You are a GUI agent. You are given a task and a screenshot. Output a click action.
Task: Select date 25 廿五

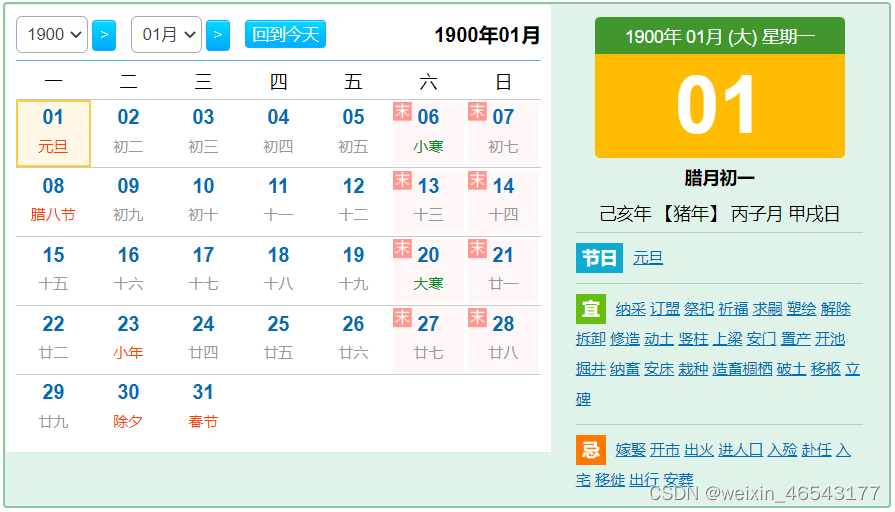coord(279,340)
